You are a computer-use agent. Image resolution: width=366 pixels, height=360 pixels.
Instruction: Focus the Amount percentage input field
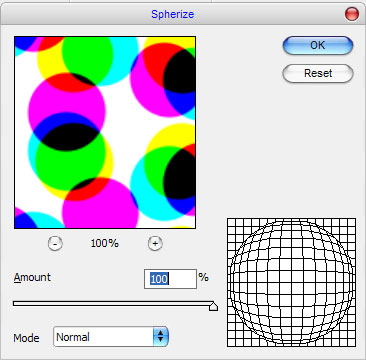tap(170, 279)
